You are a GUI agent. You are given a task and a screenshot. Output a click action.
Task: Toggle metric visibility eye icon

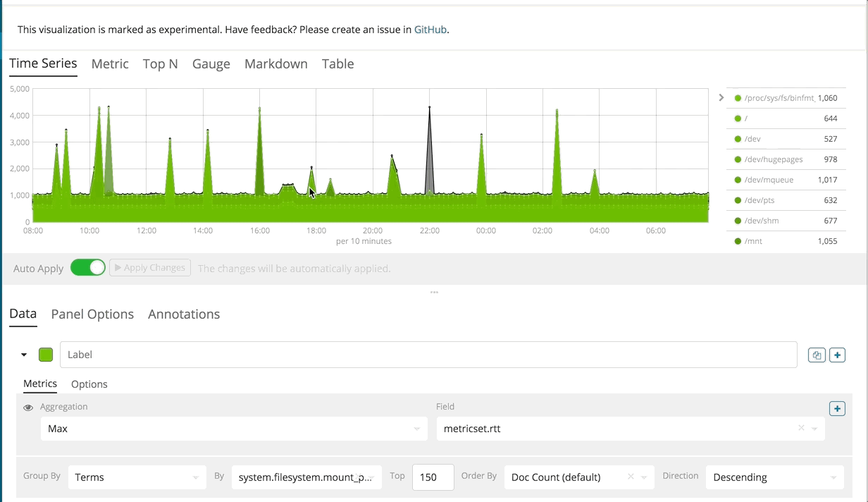pyautogui.click(x=28, y=408)
